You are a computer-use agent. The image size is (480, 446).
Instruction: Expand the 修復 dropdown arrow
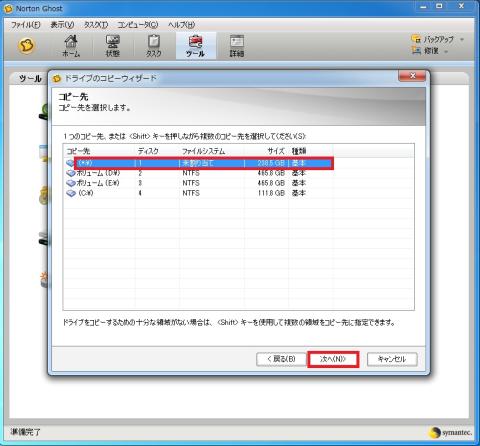pyautogui.click(x=446, y=51)
